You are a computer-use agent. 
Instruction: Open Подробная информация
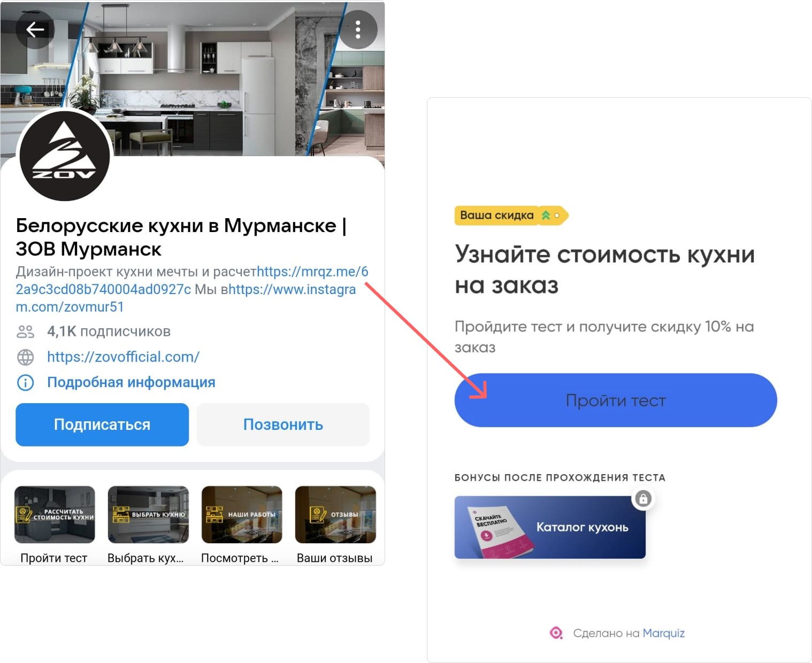(131, 382)
